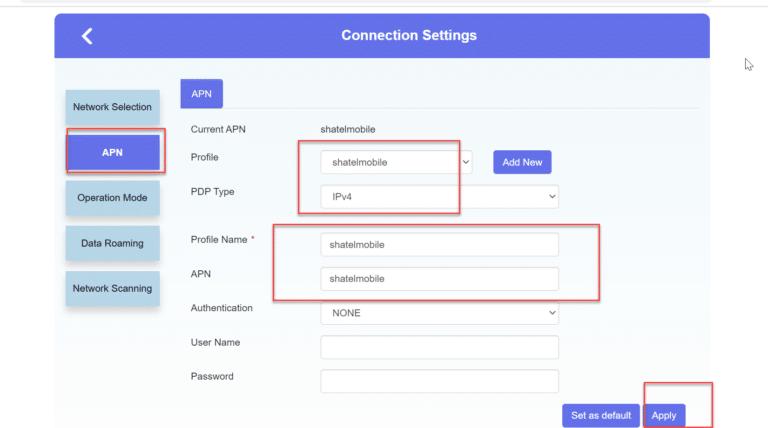768x428 pixels.
Task: Go to Operation Mode settings
Action: point(112,198)
